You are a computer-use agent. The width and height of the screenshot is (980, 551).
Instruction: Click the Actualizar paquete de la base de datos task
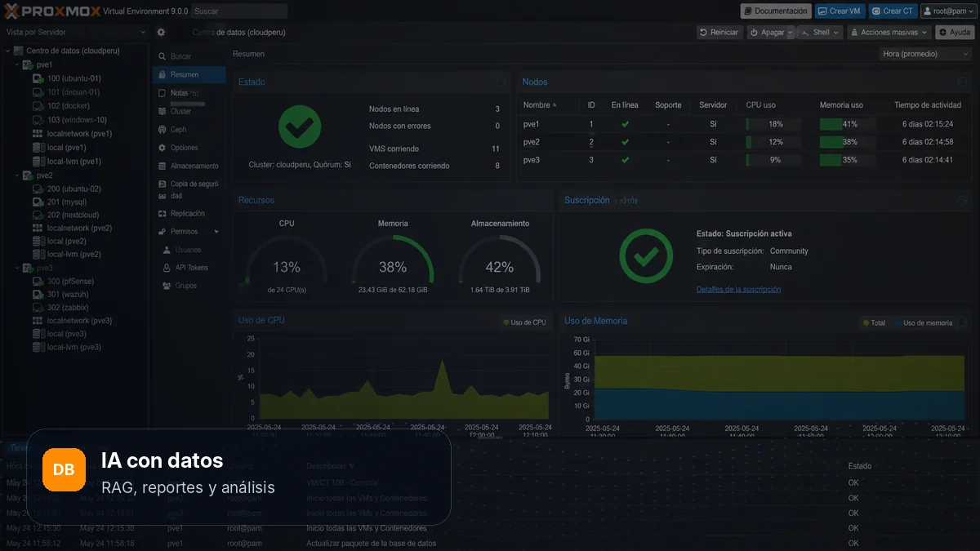click(371, 543)
